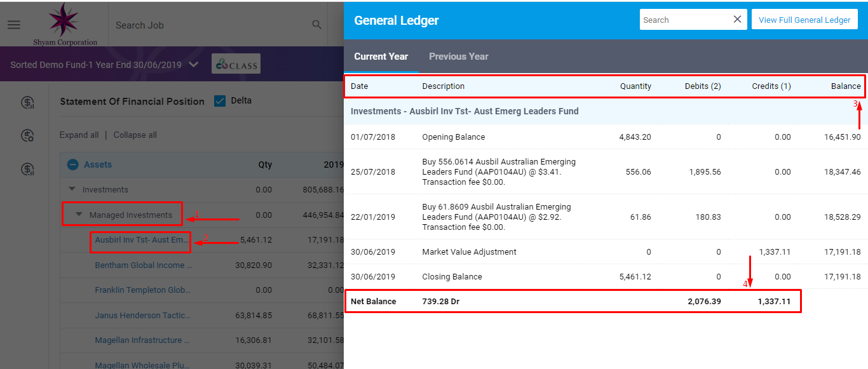Open Franklin Templeton Glob... account
868x369 pixels.
142,290
